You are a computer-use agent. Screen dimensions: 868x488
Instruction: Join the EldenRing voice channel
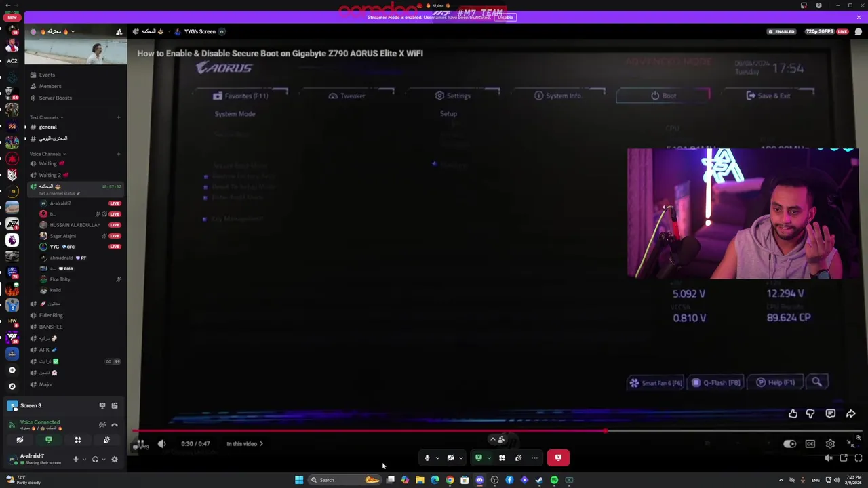point(51,315)
